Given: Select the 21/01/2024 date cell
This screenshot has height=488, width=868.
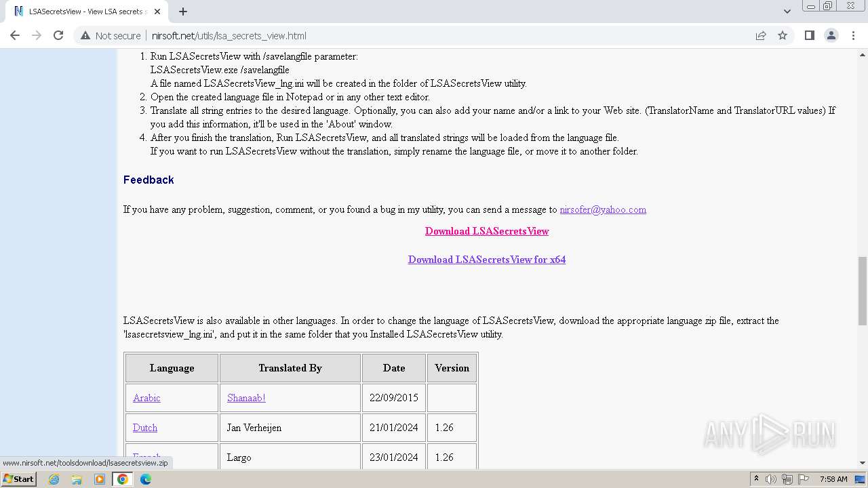Looking at the screenshot, I should tap(394, 428).
